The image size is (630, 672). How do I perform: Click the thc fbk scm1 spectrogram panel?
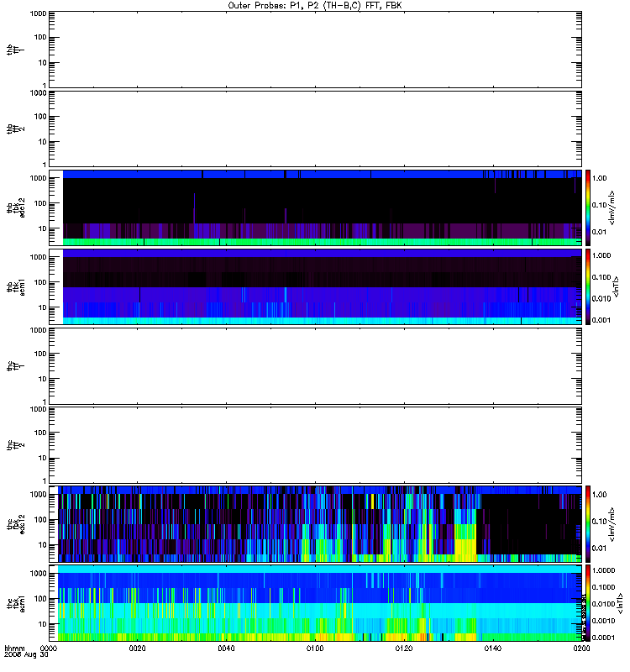pyautogui.click(x=315, y=603)
